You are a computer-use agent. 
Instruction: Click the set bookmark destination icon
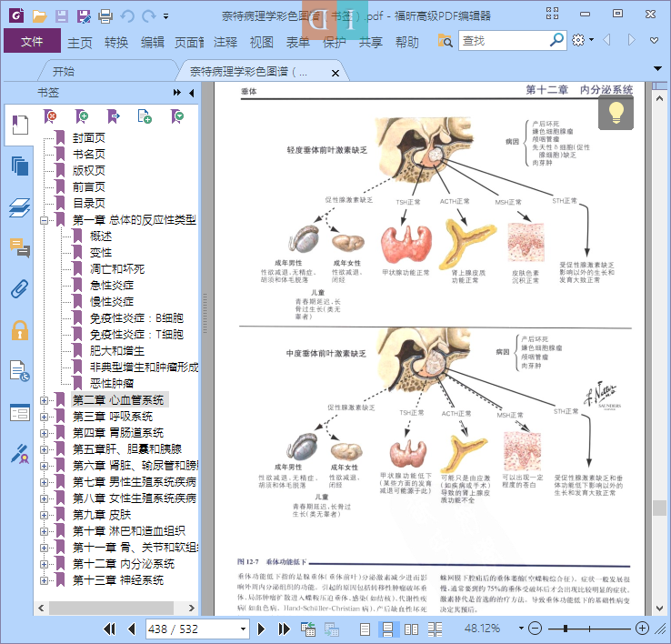point(114,116)
